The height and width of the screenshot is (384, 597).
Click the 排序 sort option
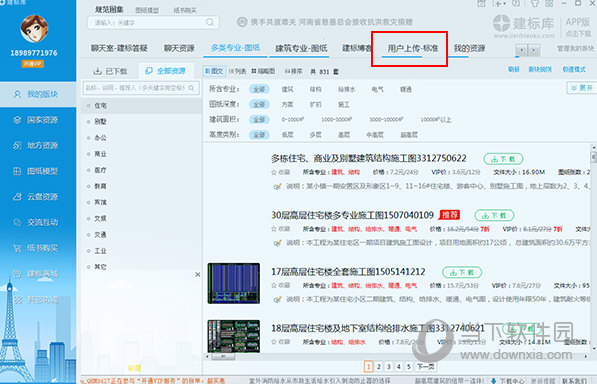[x=293, y=71]
